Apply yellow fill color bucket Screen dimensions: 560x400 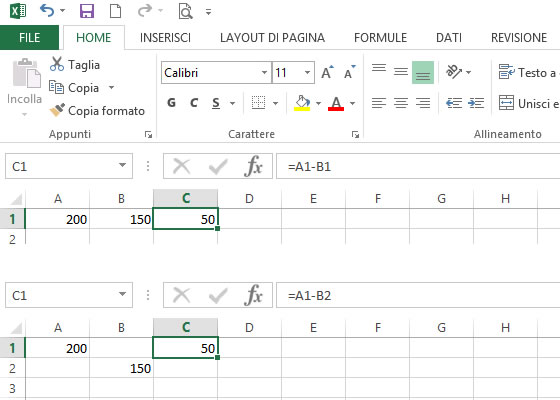(x=302, y=103)
